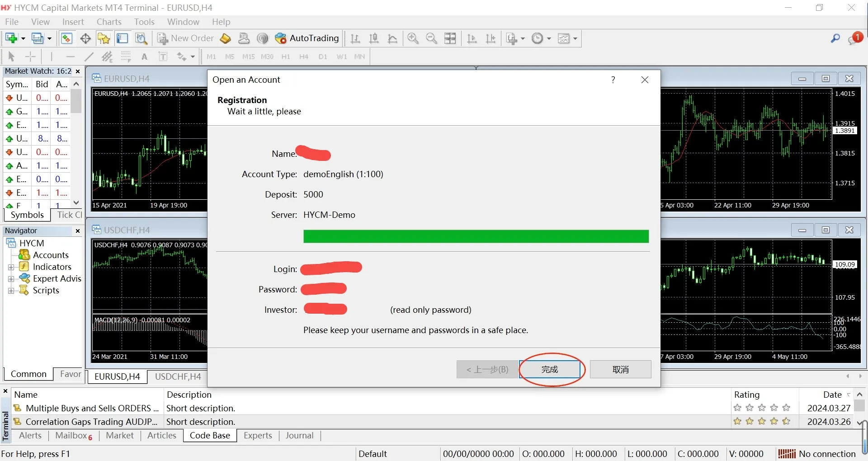Select the Vertical Line tool
868x461 pixels.
click(52, 56)
